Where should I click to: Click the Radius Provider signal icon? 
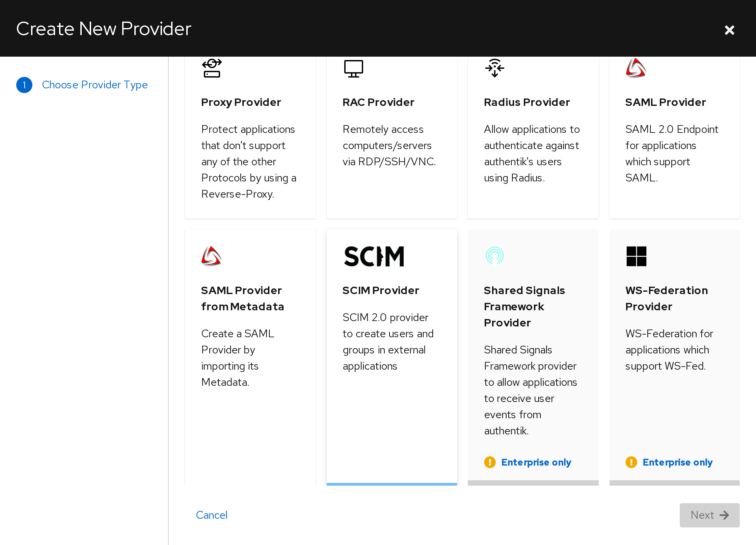(494, 68)
